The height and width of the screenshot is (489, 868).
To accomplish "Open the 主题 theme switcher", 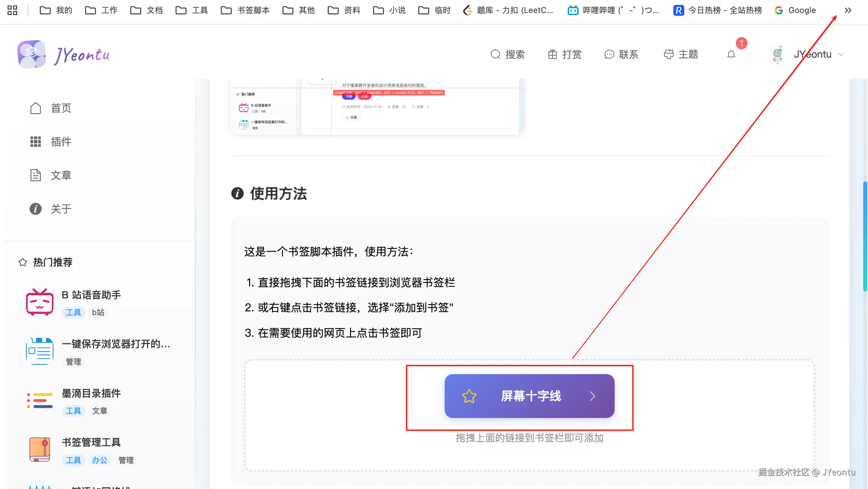I will coord(681,54).
